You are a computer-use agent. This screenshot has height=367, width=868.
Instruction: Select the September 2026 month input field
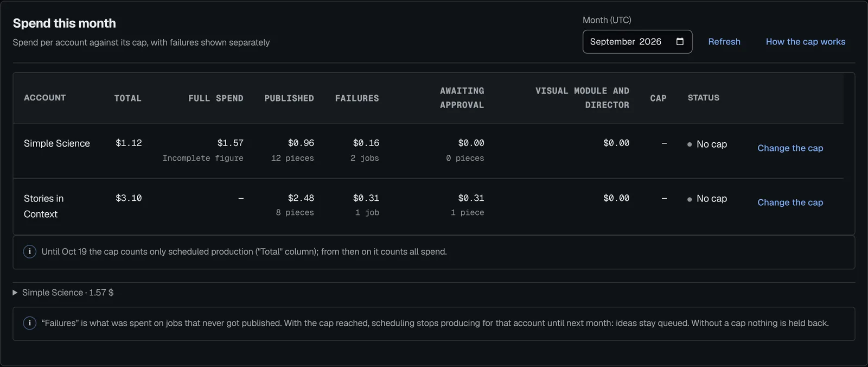click(637, 42)
